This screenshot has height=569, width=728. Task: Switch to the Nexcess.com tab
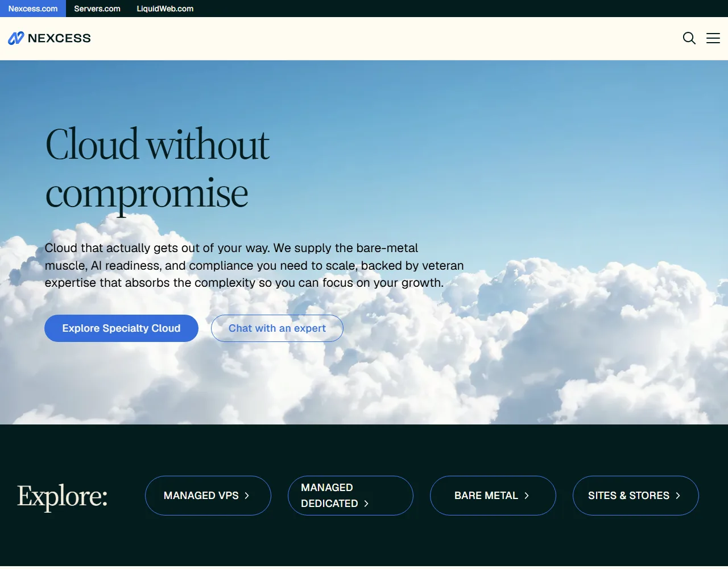click(x=33, y=9)
